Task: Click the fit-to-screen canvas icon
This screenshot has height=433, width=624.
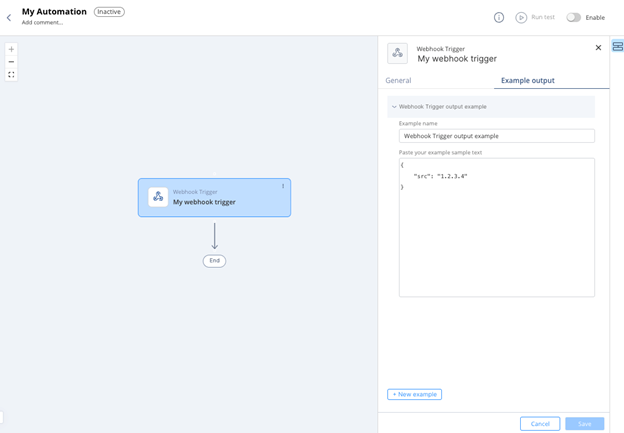Action: pos(11,75)
